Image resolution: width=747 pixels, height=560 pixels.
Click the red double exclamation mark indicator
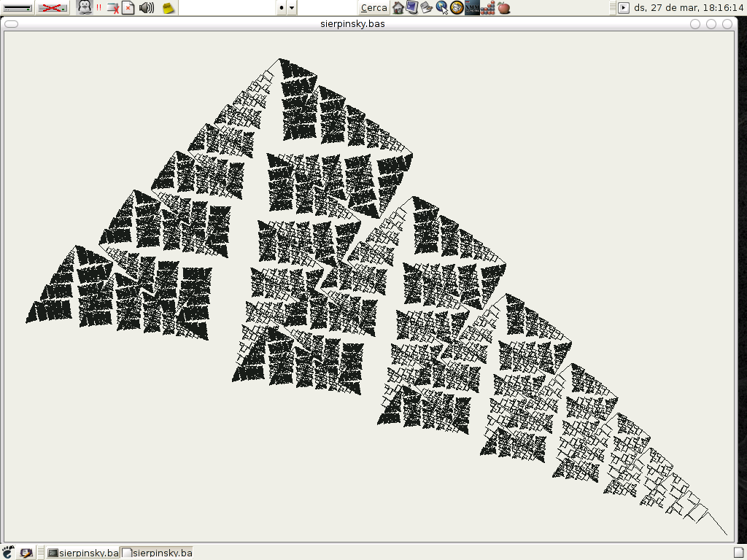click(x=98, y=8)
